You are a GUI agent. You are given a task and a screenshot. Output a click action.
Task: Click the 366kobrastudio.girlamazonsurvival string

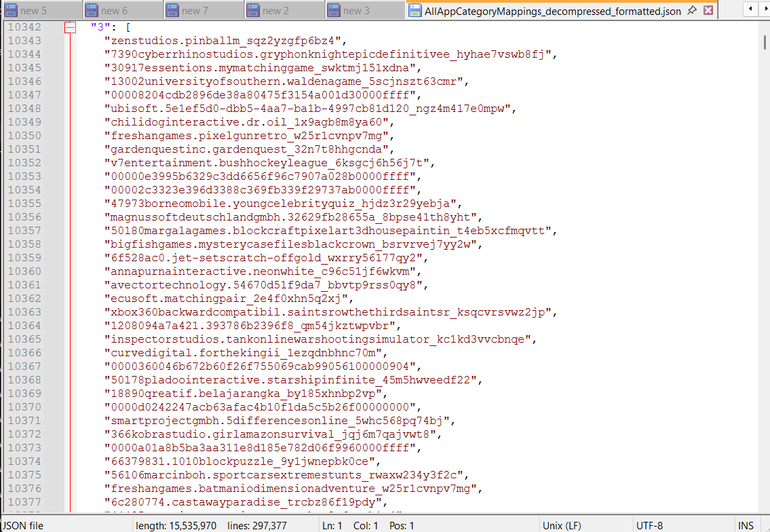270,434
